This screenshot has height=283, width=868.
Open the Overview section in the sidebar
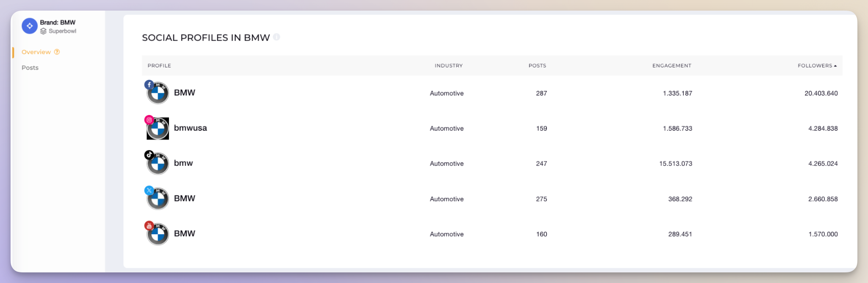tap(36, 52)
